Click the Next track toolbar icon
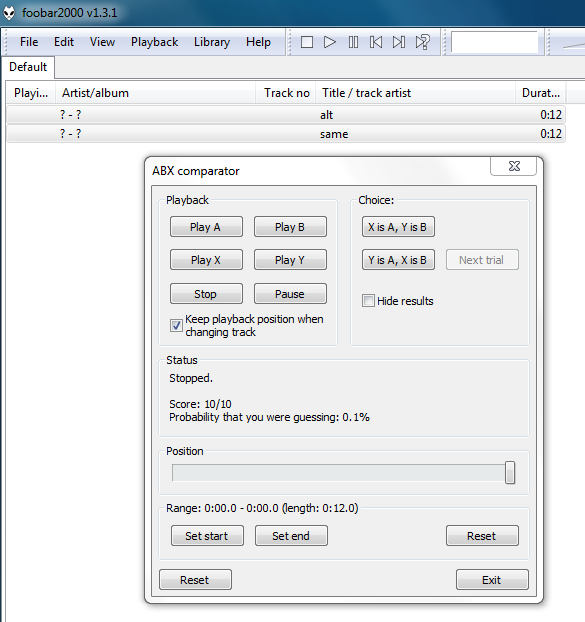 click(x=399, y=42)
